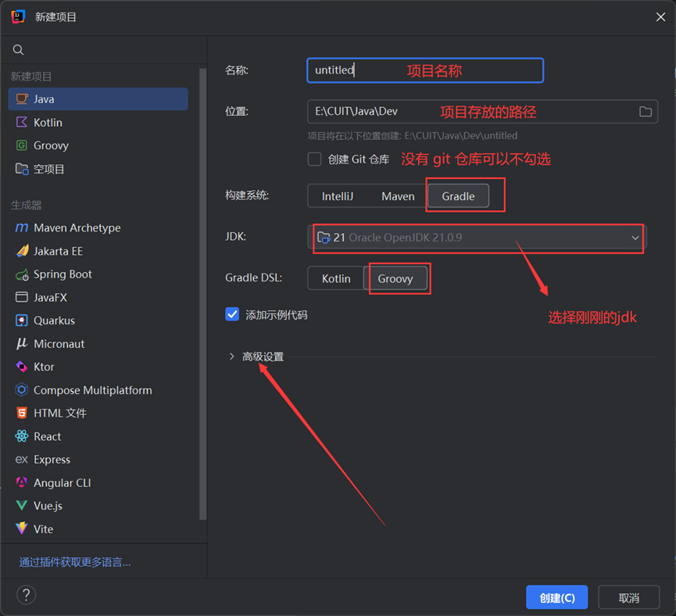The image size is (676, 616).
Task: Enable the 创建 Git 仓库 checkbox
Action: (x=314, y=159)
